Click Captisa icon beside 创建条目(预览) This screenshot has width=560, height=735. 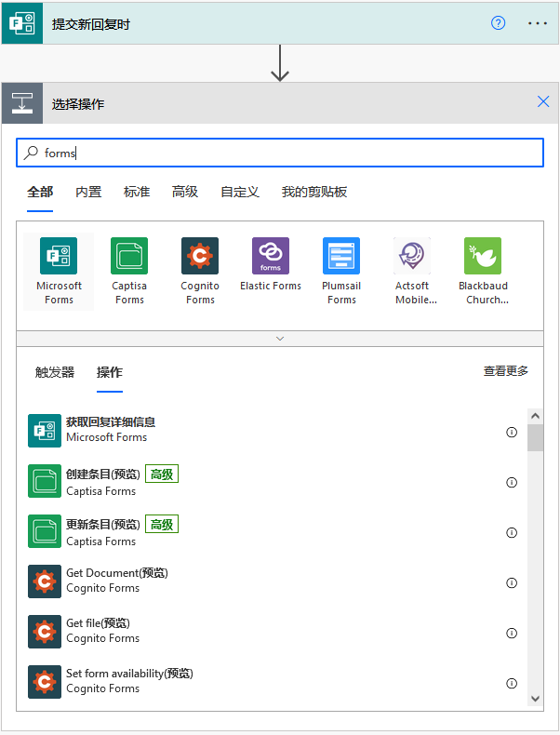[45, 481]
